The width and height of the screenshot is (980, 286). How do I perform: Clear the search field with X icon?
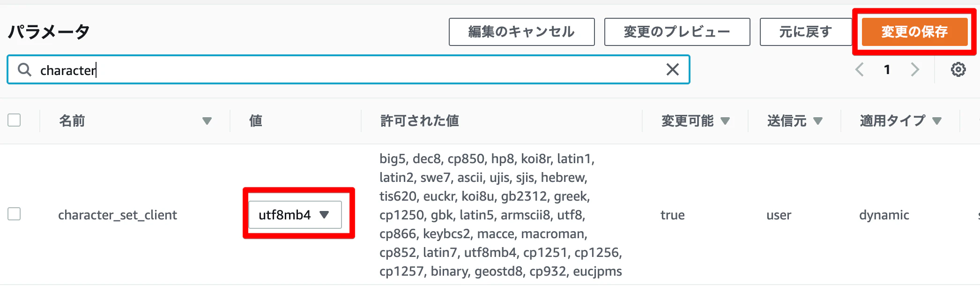pos(673,69)
